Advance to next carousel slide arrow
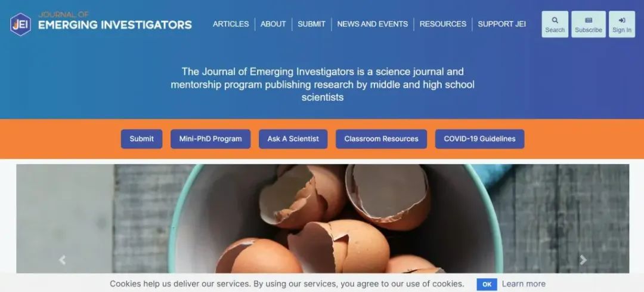 (583, 260)
